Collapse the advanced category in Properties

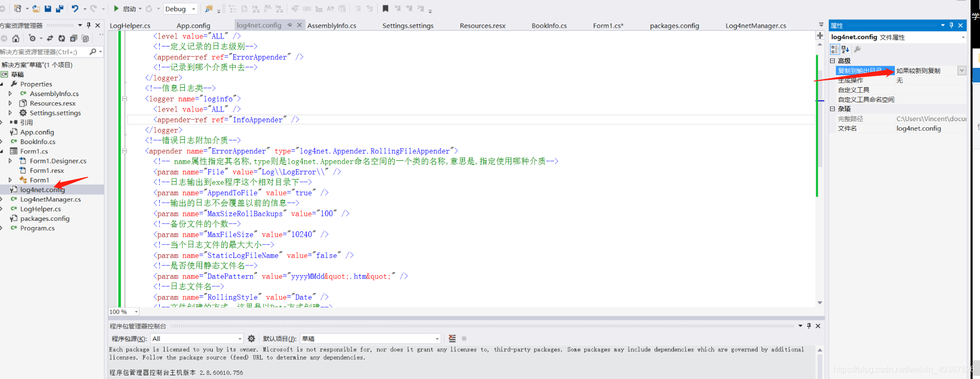pyautogui.click(x=833, y=61)
